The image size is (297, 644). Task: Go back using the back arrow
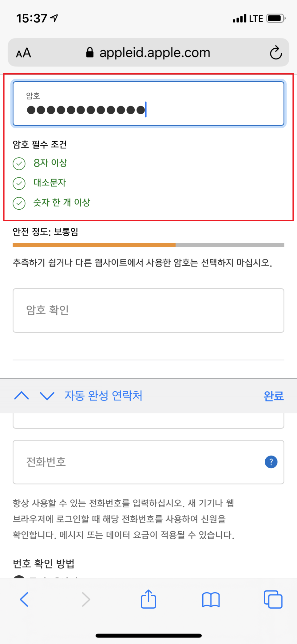pos(24,599)
